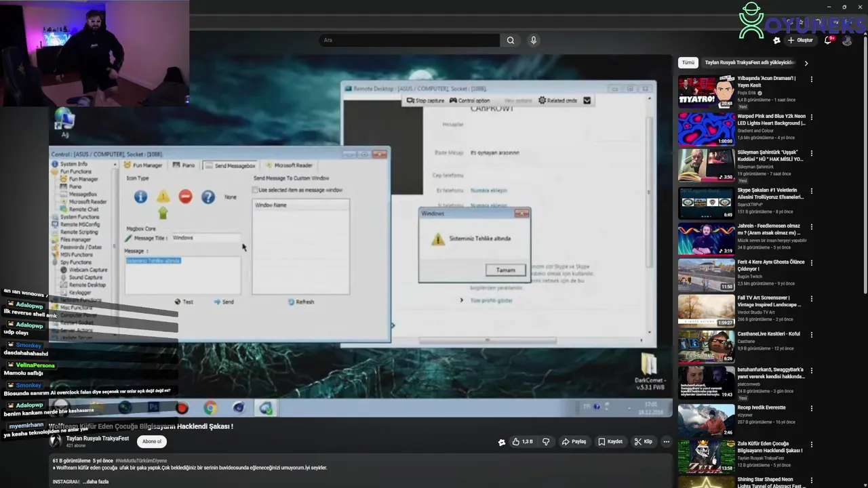Click the Send button

click(x=224, y=302)
